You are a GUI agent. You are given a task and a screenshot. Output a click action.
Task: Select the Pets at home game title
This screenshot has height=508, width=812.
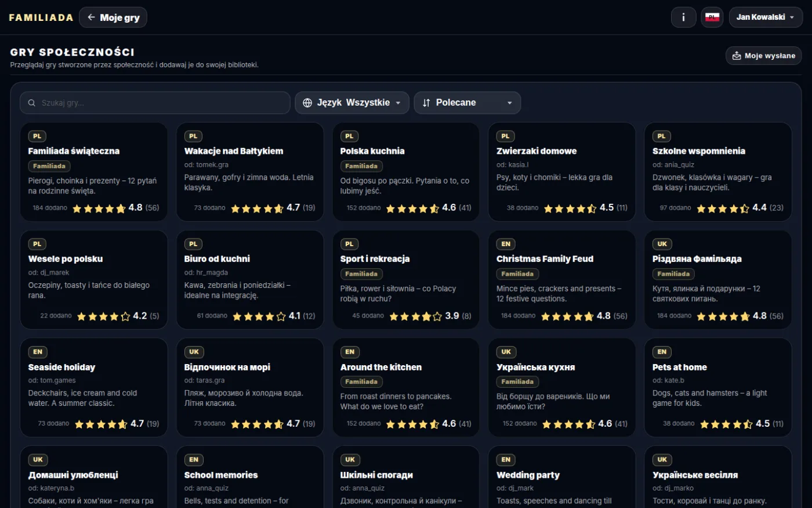(x=680, y=368)
